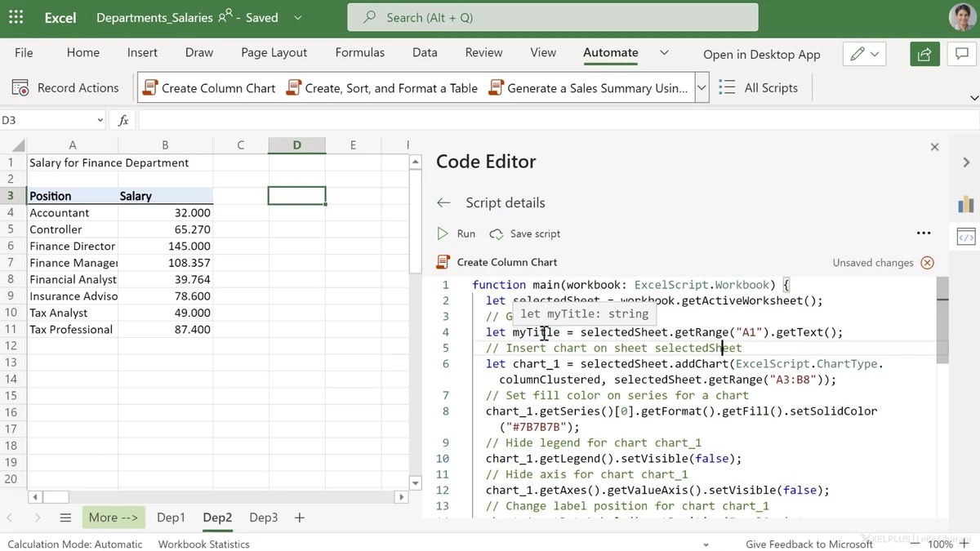Discard unsaved changes X icon

tap(927, 263)
